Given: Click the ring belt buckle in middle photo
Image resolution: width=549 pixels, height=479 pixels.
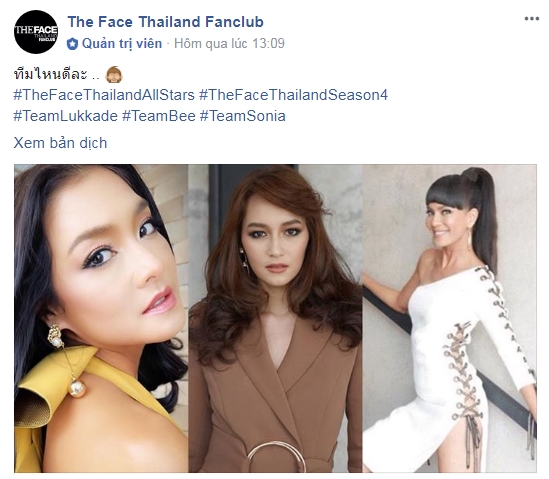Looking at the screenshot, I should [x=276, y=456].
